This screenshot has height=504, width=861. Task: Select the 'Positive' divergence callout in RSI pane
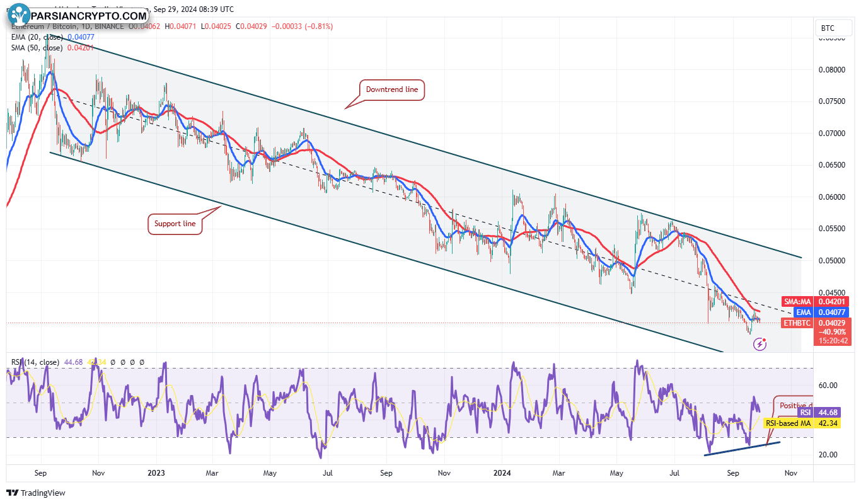click(x=794, y=406)
